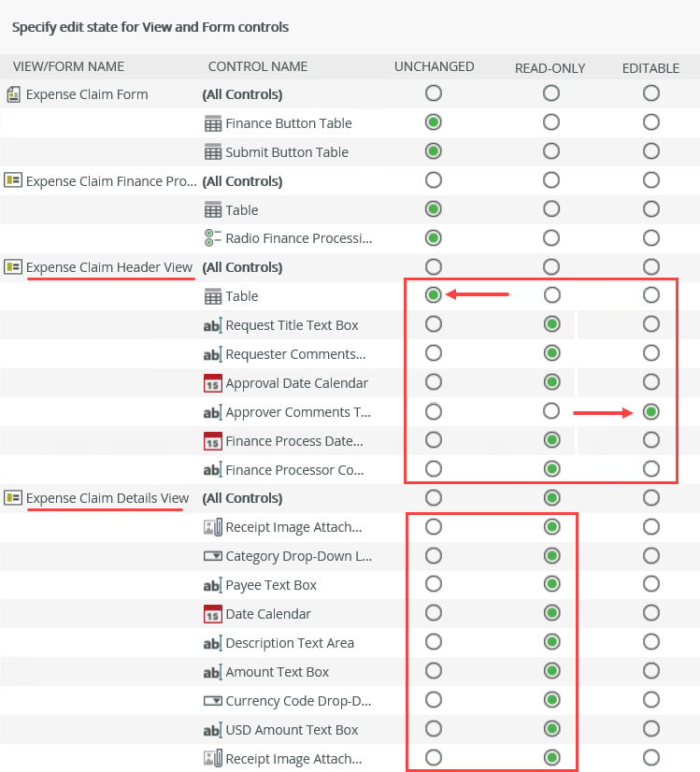Select Expense Claim Header View row
This screenshot has width=700, height=772.
click(x=108, y=267)
